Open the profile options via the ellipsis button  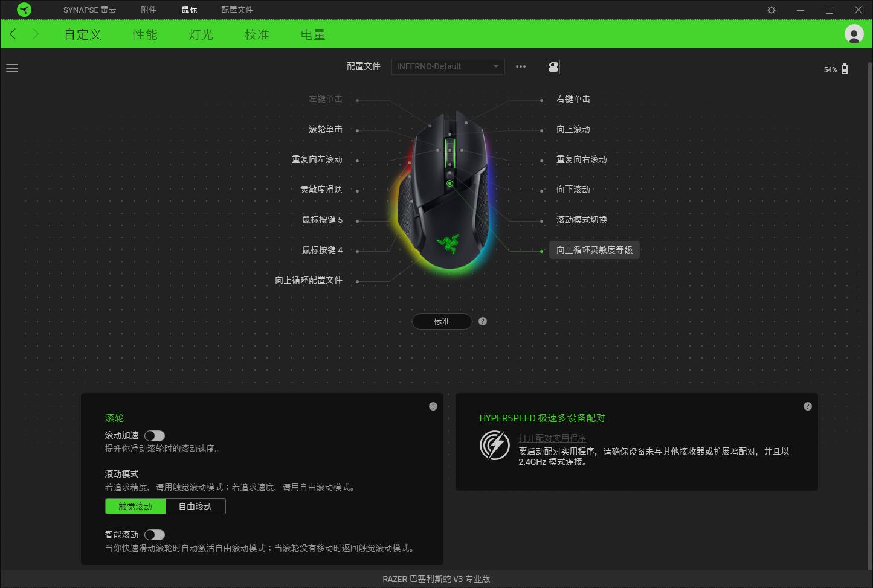tap(520, 66)
